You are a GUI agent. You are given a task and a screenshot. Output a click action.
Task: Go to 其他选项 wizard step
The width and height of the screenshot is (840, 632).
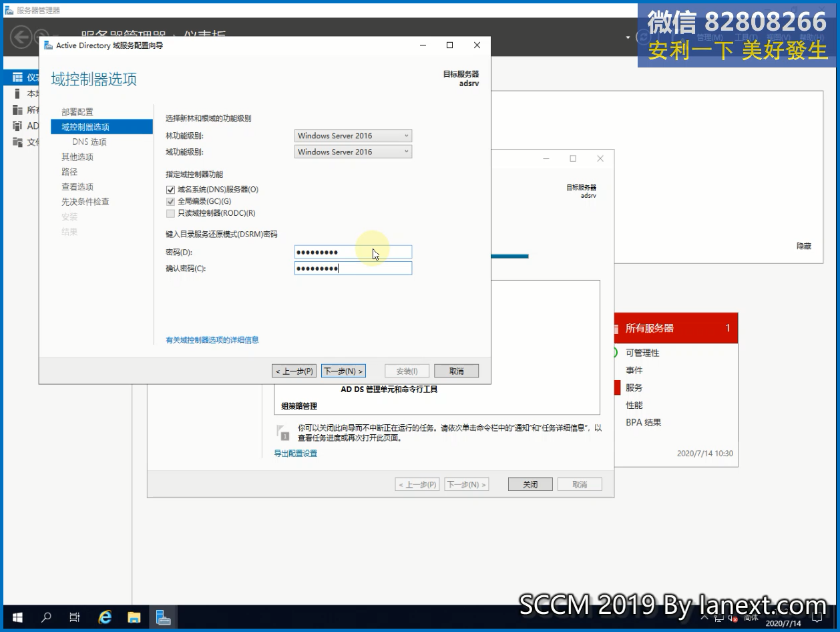pos(77,157)
